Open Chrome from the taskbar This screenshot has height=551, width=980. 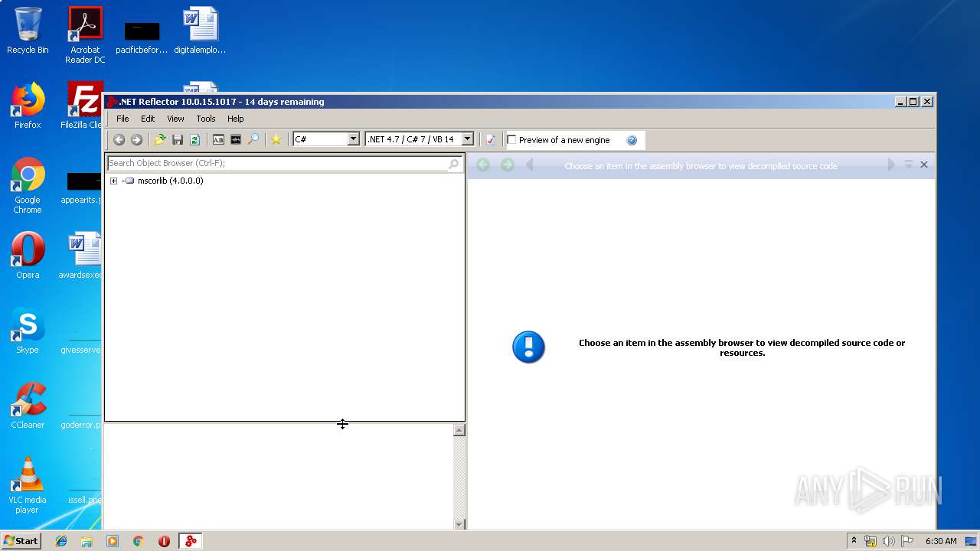pyautogui.click(x=138, y=541)
